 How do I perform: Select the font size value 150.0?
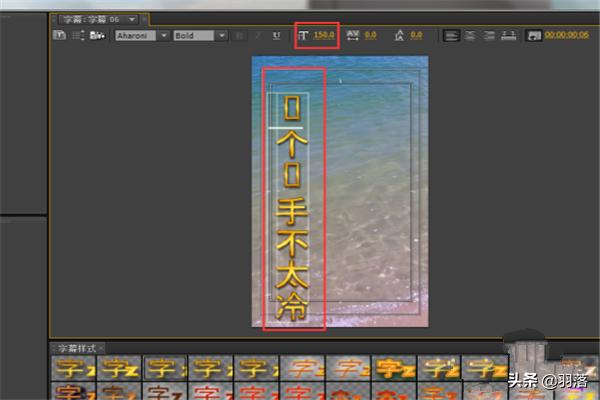coord(324,35)
